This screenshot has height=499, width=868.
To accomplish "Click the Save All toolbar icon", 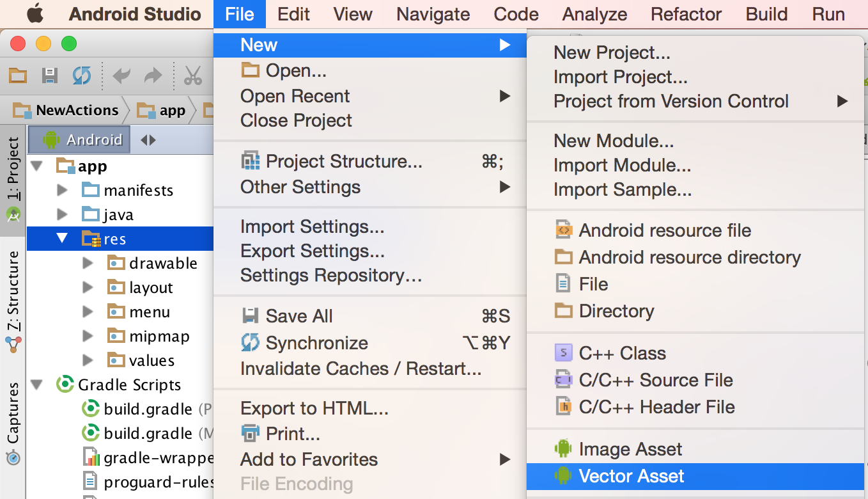I will [x=50, y=76].
